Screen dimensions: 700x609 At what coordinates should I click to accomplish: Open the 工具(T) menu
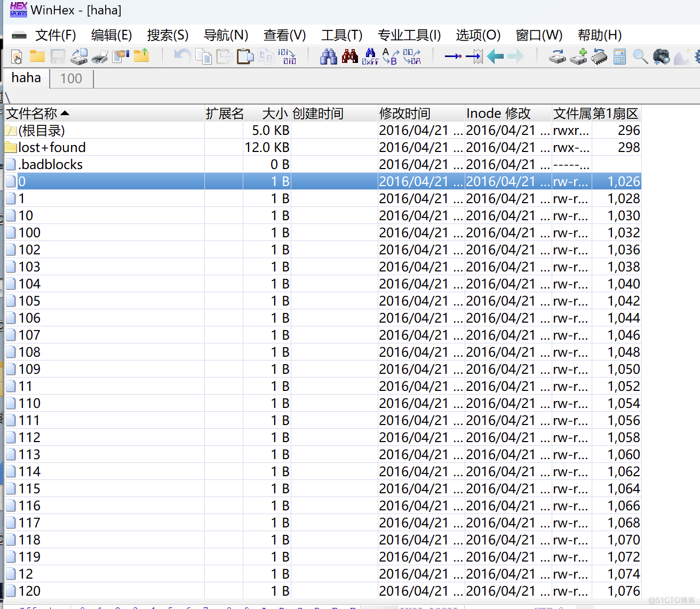pyautogui.click(x=341, y=35)
